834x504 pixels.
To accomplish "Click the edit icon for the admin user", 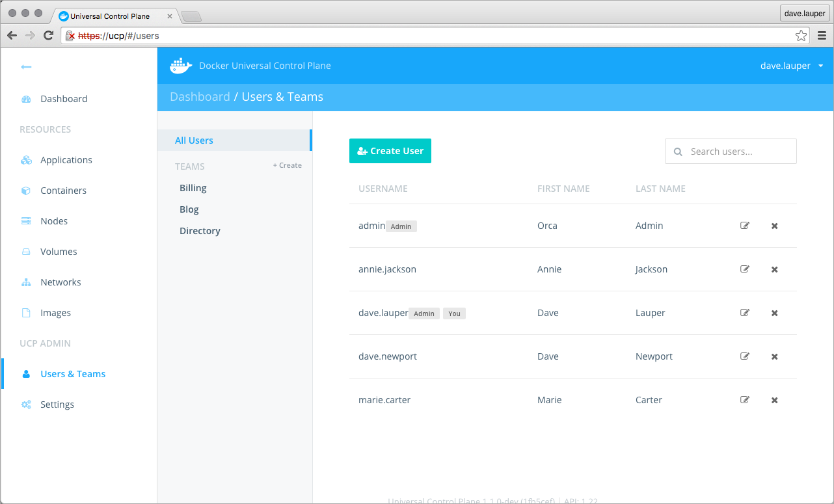I will [745, 226].
